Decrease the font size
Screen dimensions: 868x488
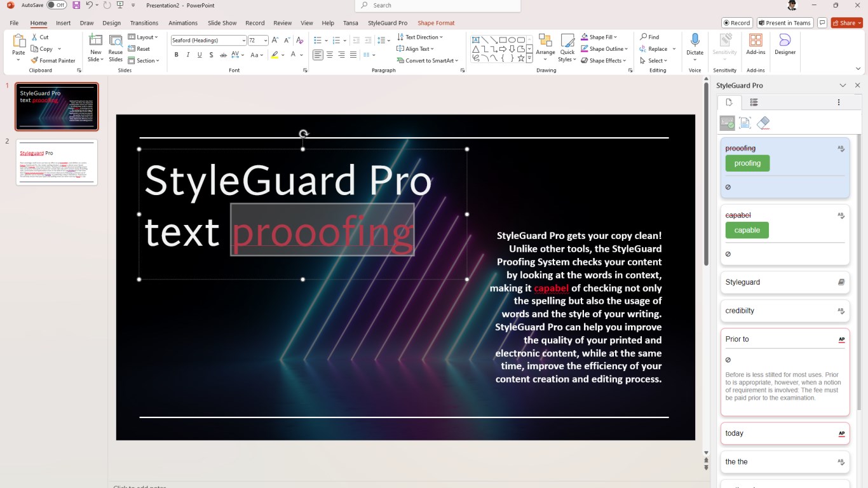click(287, 40)
